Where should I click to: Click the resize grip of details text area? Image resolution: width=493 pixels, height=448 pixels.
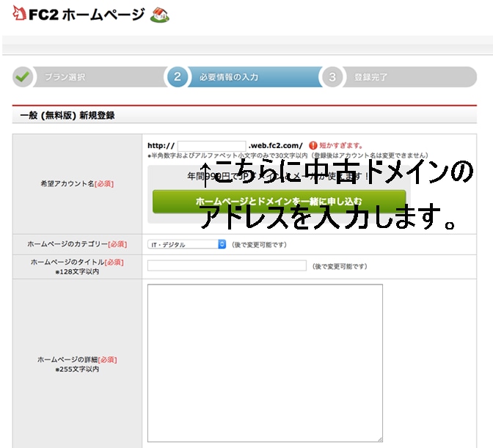(x=380, y=439)
